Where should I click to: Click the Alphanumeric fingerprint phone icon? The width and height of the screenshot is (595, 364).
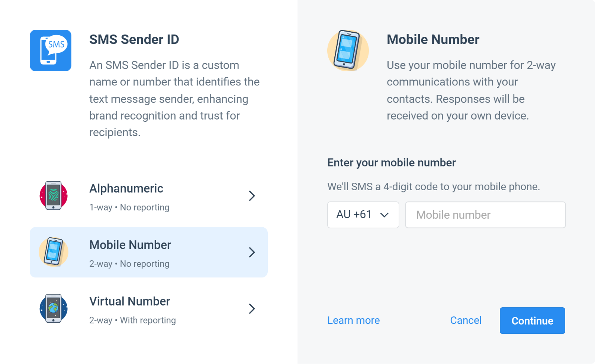click(x=54, y=195)
